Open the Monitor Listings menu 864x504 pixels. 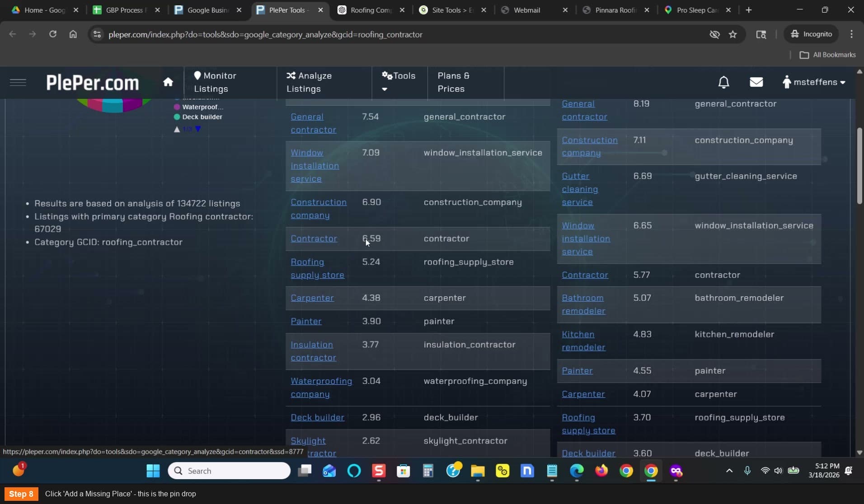click(x=215, y=82)
